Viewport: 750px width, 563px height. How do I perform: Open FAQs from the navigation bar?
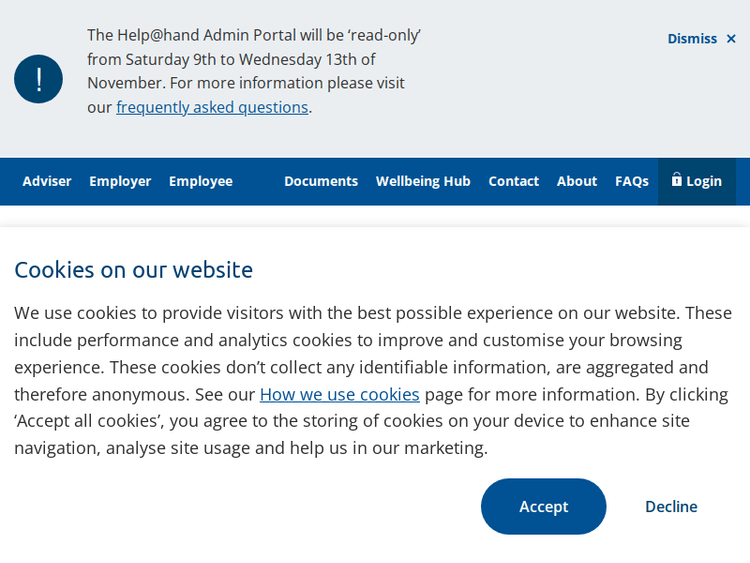632,181
